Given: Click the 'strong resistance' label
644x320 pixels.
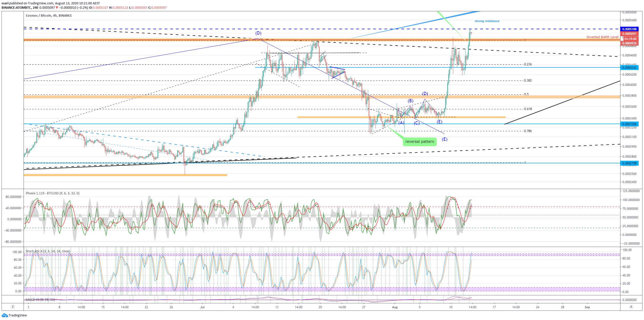Looking at the screenshot, I should [487, 21].
